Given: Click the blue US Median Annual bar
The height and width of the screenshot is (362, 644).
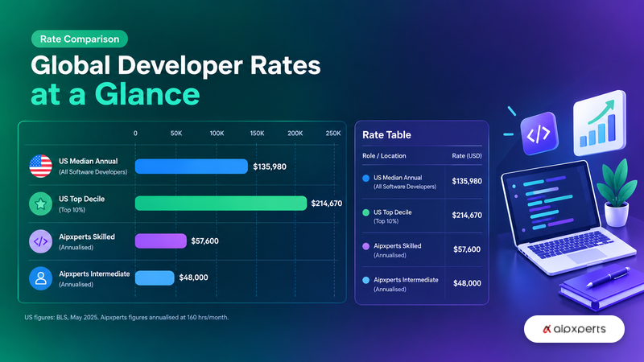Looking at the screenshot, I should point(192,167).
